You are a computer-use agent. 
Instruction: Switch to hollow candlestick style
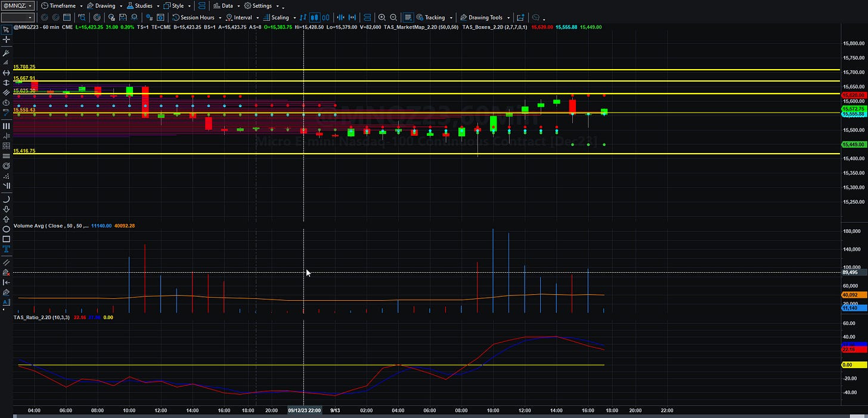[325, 17]
